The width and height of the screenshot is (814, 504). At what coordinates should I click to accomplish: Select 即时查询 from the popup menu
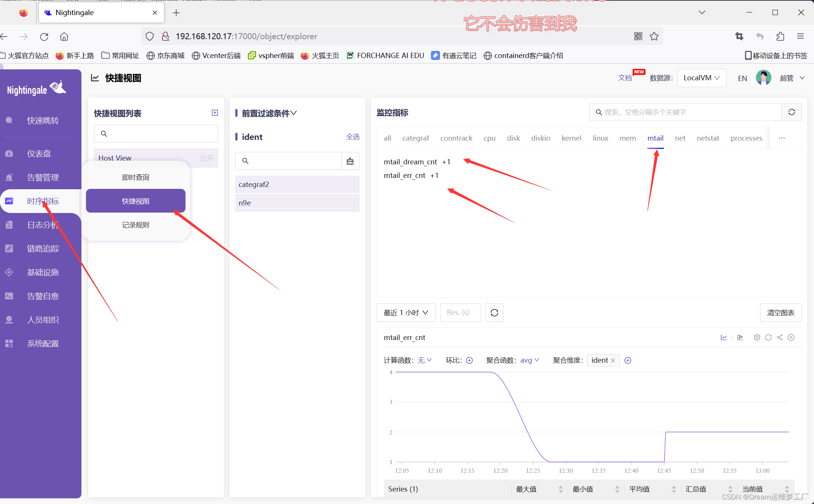(135, 177)
